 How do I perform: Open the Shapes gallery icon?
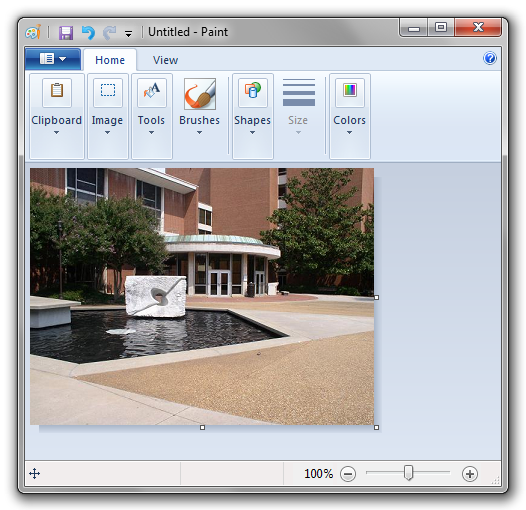[253, 92]
